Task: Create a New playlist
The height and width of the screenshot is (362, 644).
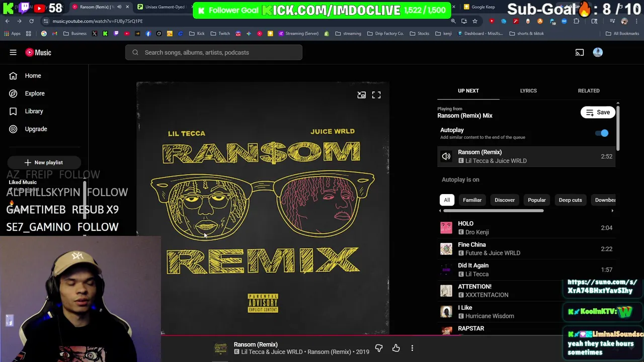Action: tap(43, 162)
